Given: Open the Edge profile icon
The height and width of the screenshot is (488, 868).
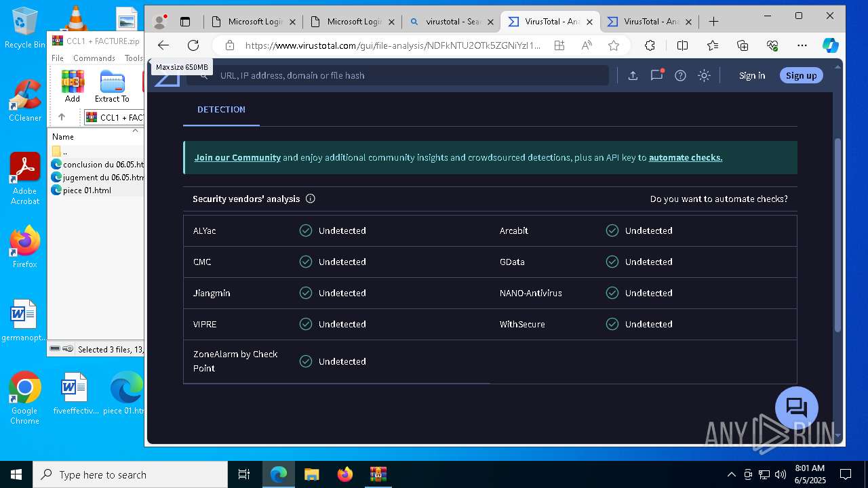Looking at the screenshot, I should (160, 22).
